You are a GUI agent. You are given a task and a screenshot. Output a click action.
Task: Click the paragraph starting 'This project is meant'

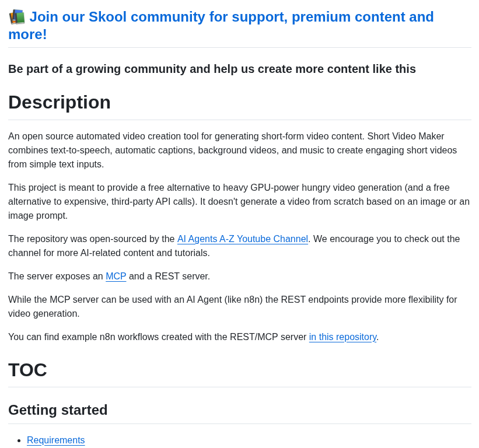pyautogui.click(x=239, y=202)
